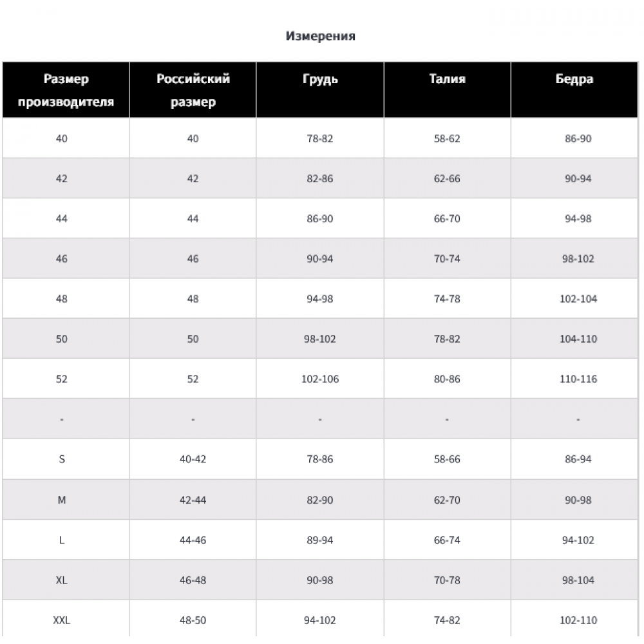
Task: Click the 98-104 hips cell
Action: (574, 580)
